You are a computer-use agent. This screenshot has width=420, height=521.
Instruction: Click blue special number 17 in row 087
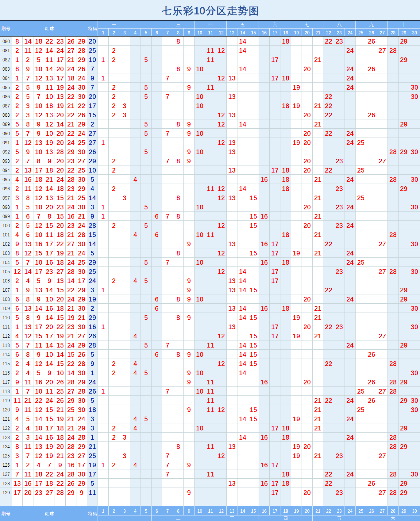[x=92, y=106]
